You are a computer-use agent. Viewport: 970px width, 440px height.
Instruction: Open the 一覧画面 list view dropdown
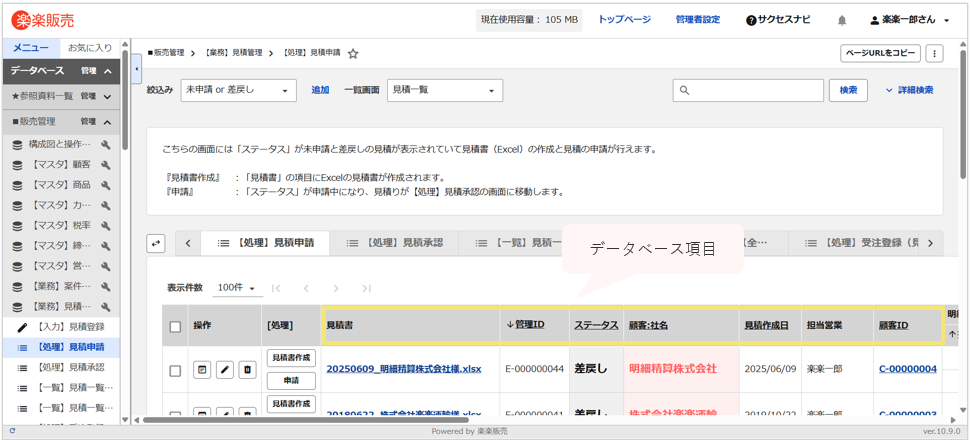click(445, 90)
